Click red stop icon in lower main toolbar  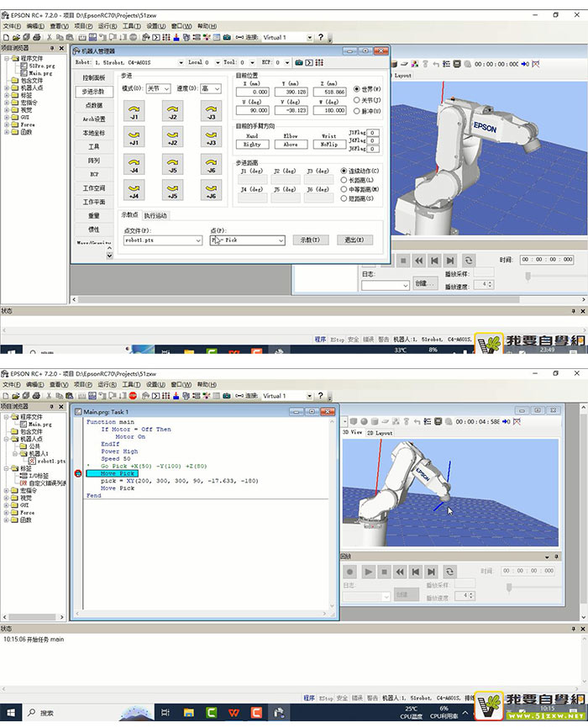click(x=133, y=396)
